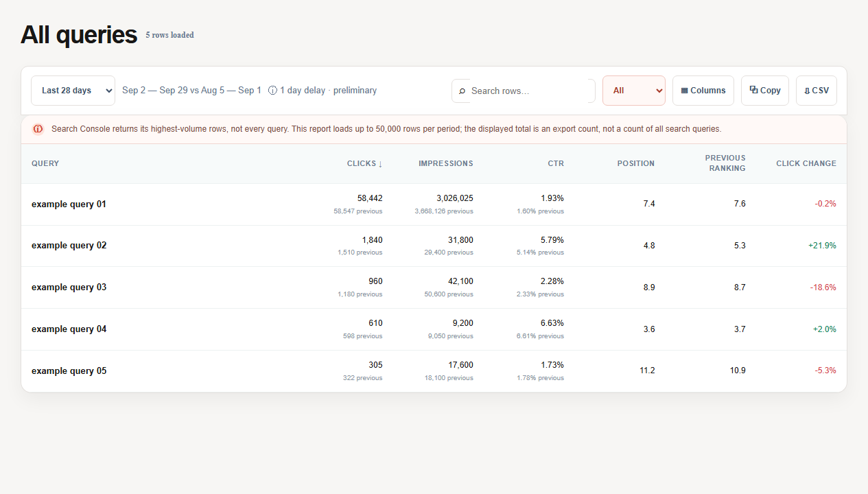This screenshot has width=868, height=494.
Task: Open the Last 28 days date range dropdown
Action: 73,91
